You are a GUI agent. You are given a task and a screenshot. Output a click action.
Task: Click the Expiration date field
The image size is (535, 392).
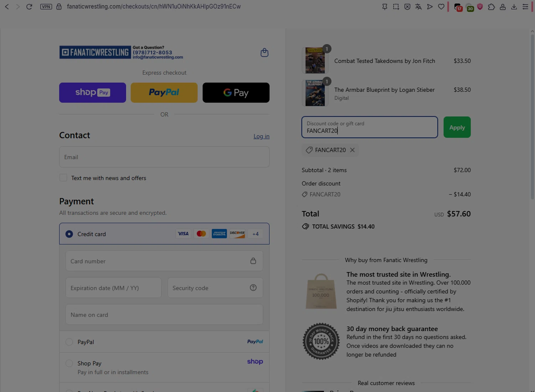[x=113, y=287]
